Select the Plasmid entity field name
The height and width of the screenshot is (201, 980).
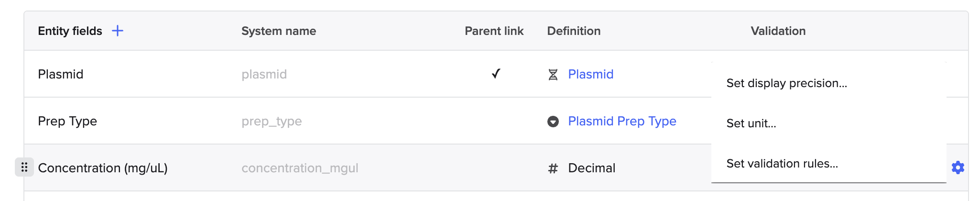coord(61,74)
